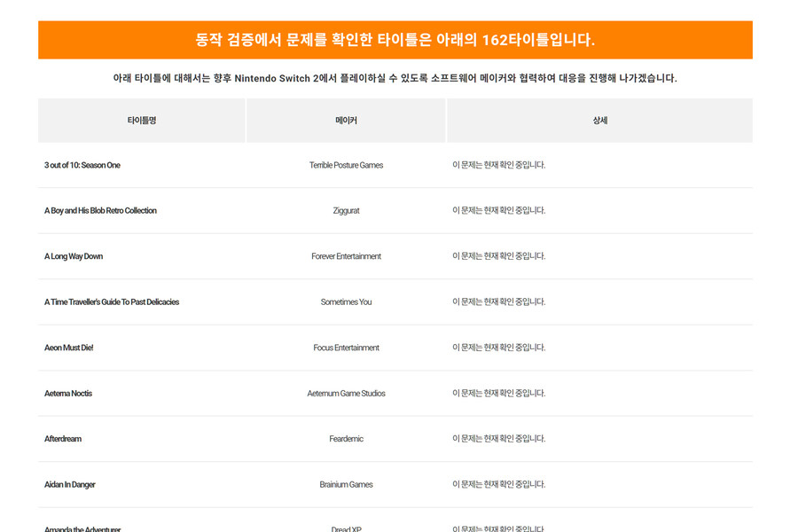This screenshot has height=532, width=798.
Task: Select detail text in the Ziggurat row
Action: 498,210
